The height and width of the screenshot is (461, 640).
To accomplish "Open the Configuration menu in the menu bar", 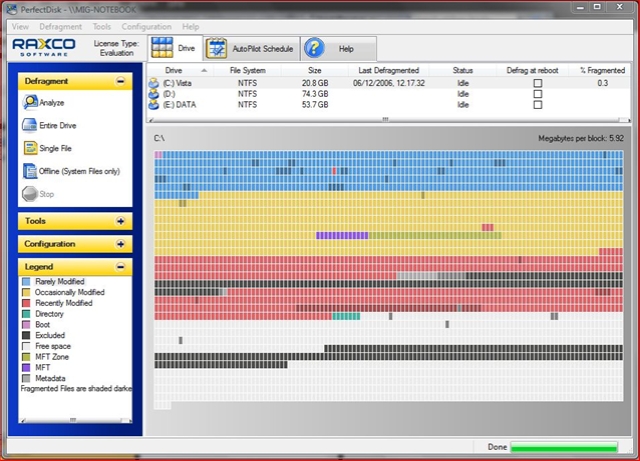I will point(146,27).
